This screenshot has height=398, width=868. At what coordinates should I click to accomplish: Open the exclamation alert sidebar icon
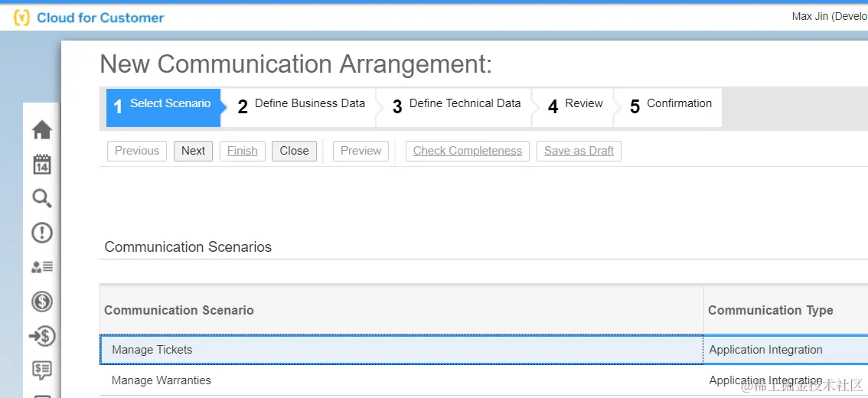pos(42,233)
